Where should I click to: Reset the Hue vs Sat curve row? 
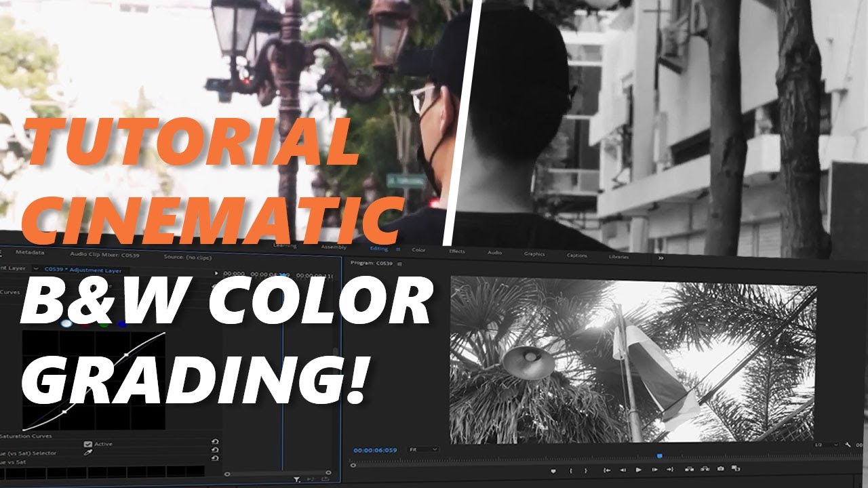point(215,459)
